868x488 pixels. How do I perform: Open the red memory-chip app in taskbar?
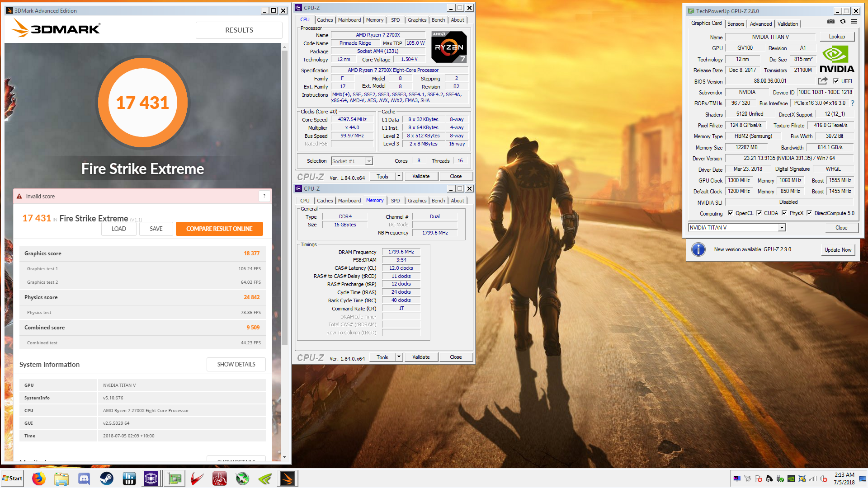coord(220,479)
